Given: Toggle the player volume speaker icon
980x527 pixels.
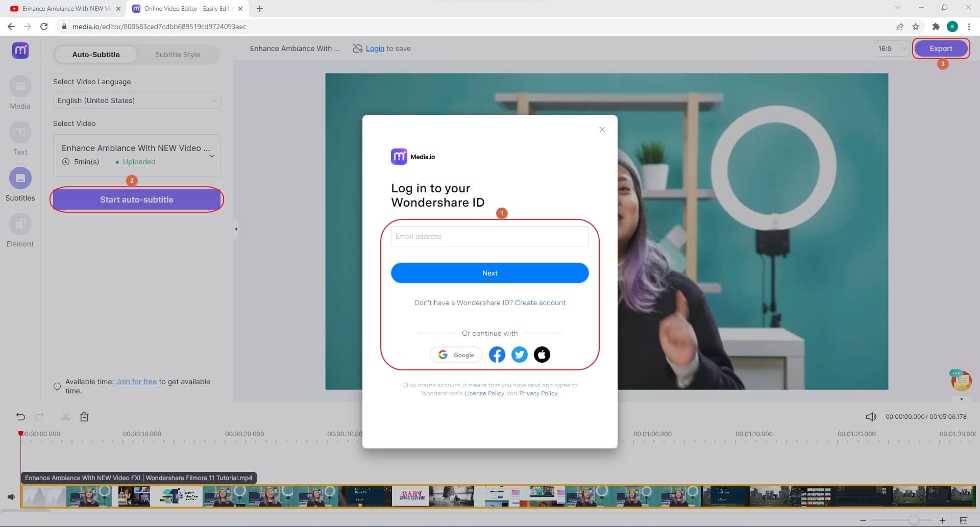Looking at the screenshot, I should click(x=871, y=417).
